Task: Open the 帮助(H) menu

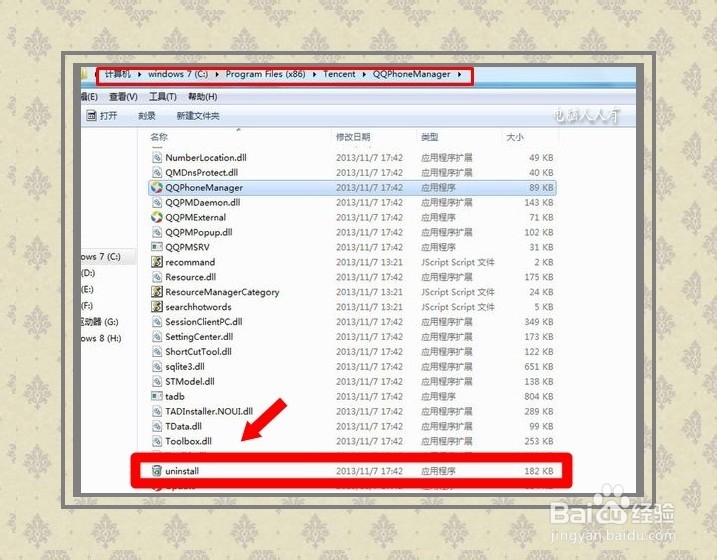Action: tap(203, 97)
